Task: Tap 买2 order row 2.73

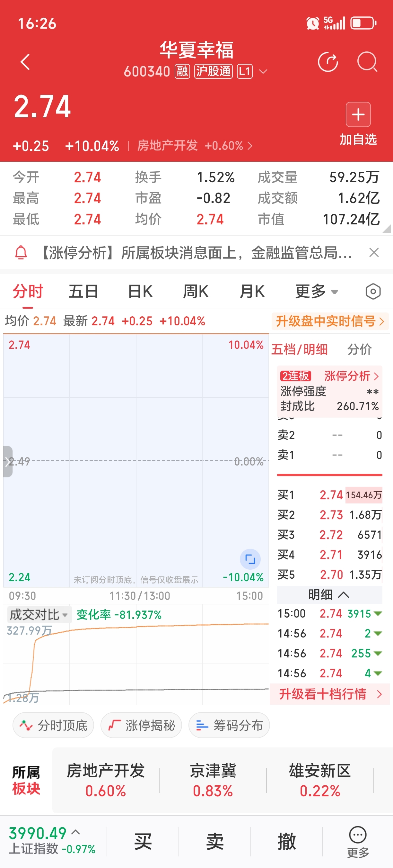Action: pos(329,515)
